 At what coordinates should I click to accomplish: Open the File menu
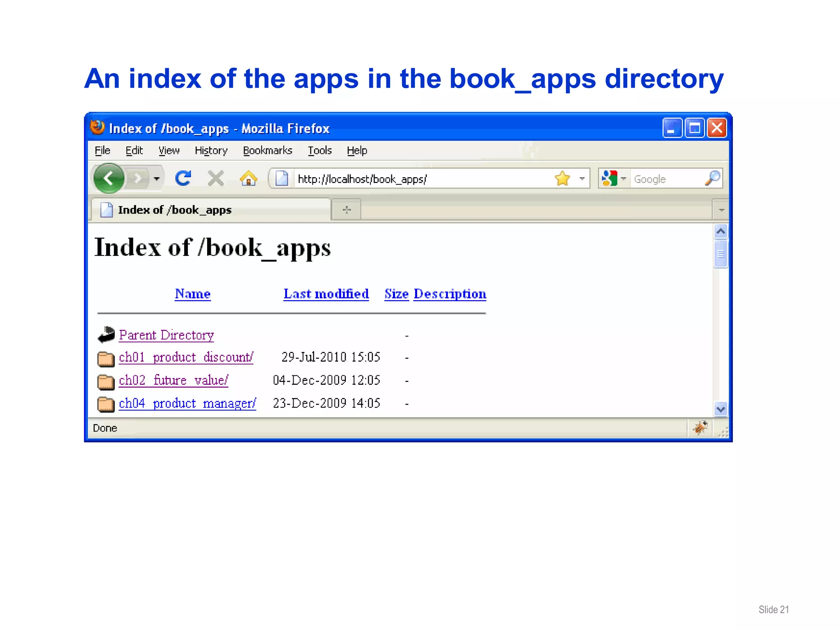point(103,151)
